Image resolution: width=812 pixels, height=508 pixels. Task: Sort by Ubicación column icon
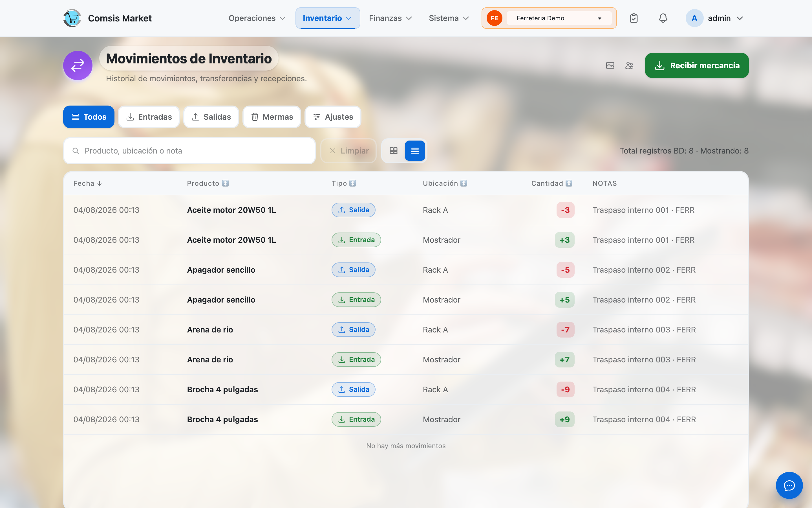click(x=464, y=183)
